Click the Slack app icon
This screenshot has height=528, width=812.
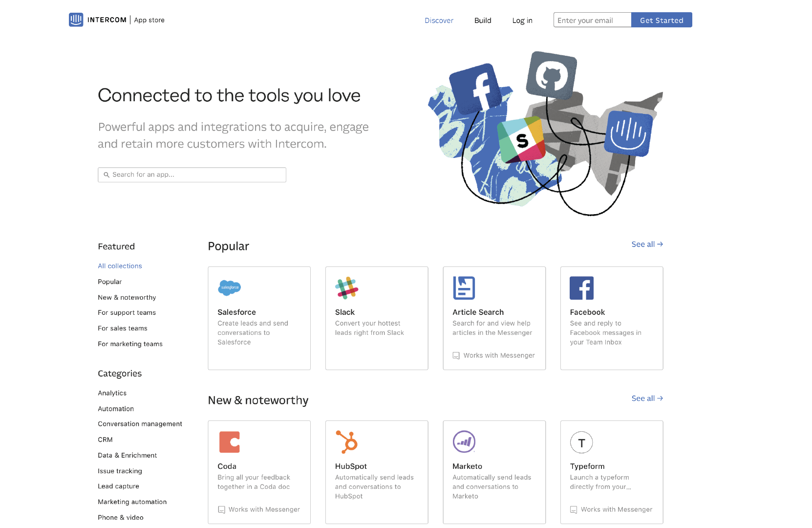pyautogui.click(x=346, y=288)
